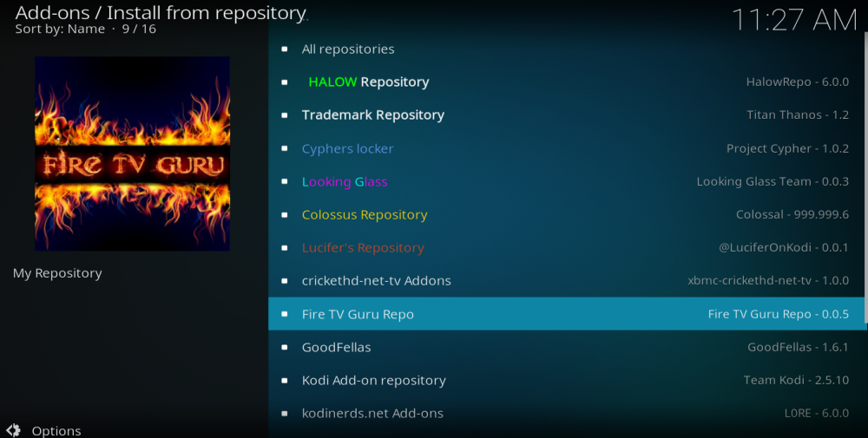Select crickethd-net-tv Addons entry
The image size is (868, 438).
point(377,281)
